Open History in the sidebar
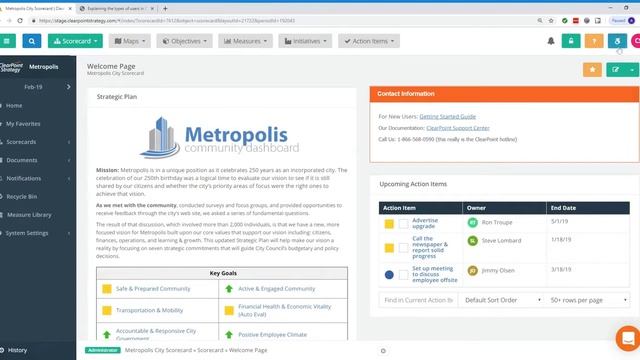640x360 pixels. pyautogui.click(x=17, y=350)
